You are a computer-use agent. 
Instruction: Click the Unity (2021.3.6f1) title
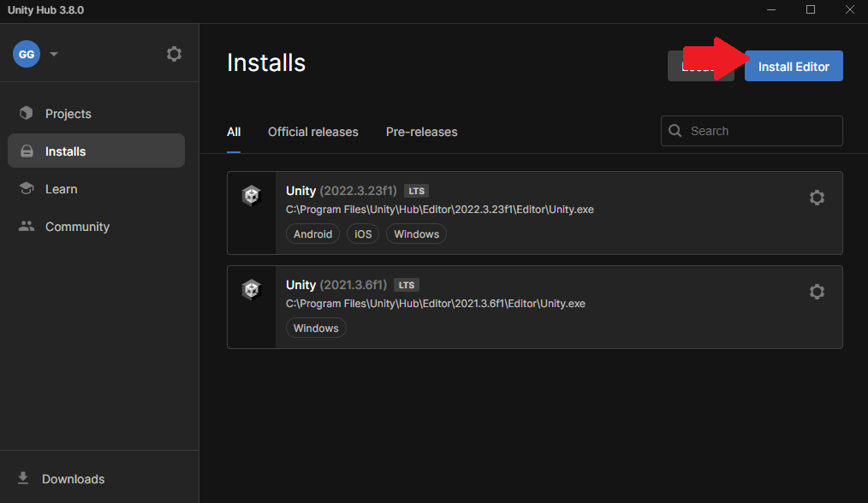pyautogui.click(x=336, y=285)
